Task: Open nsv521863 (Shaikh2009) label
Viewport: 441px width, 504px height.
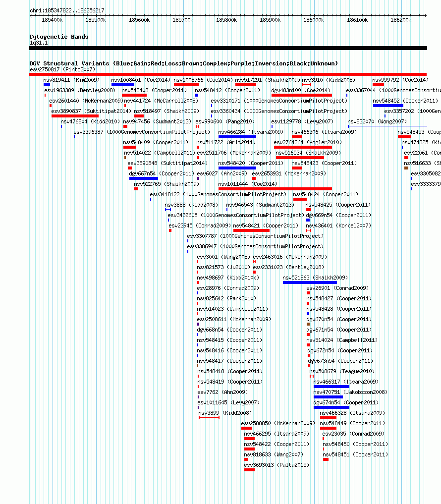Action: tap(315, 278)
